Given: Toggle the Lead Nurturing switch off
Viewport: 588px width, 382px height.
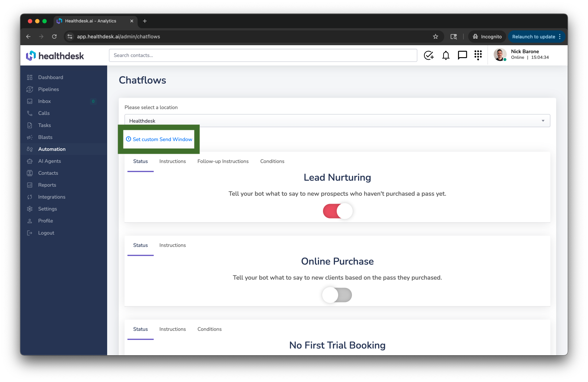Looking at the screenshot, I should click(337, 211).
